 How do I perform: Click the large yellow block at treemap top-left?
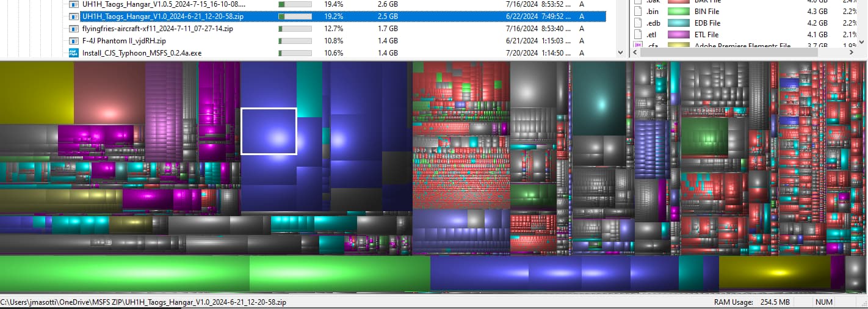coord(37,92)
